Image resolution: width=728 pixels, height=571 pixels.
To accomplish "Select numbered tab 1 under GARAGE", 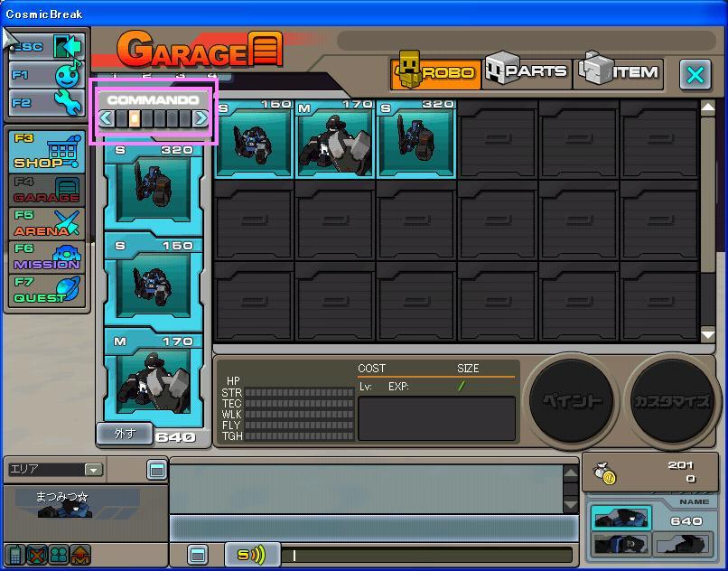I will point(115,76).
